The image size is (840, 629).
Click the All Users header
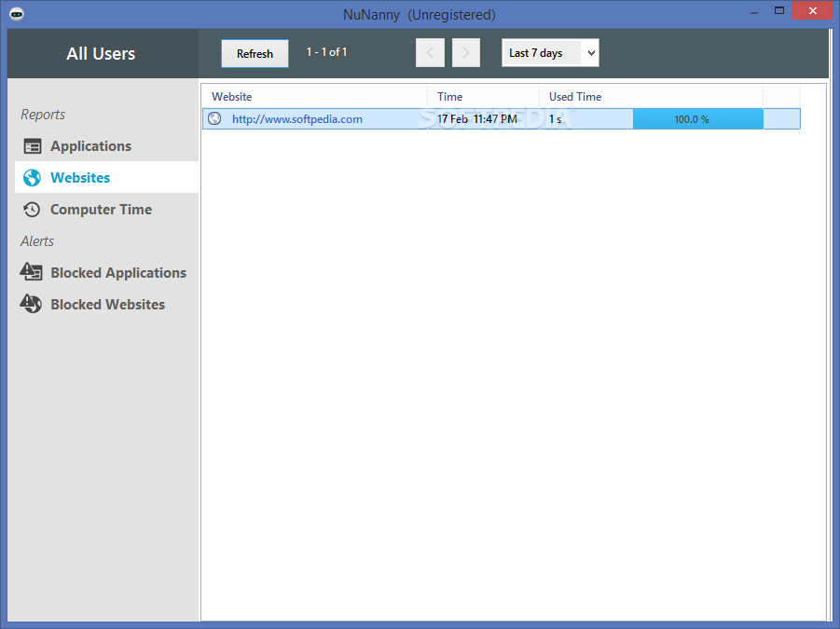tap(101, 53)
